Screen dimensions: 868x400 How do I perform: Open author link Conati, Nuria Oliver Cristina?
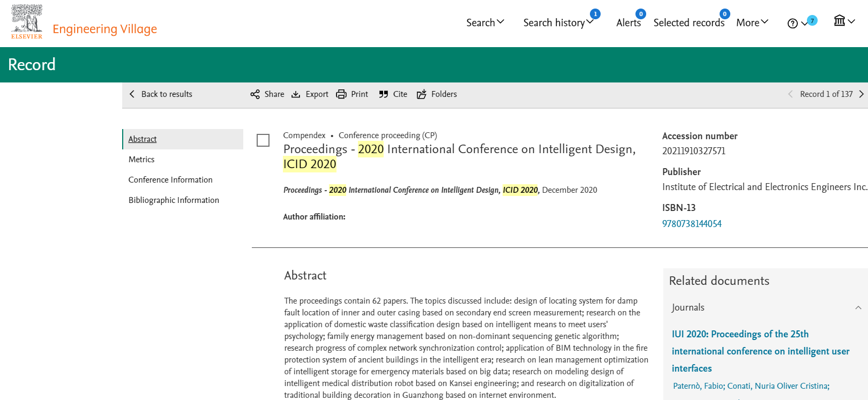778,386
